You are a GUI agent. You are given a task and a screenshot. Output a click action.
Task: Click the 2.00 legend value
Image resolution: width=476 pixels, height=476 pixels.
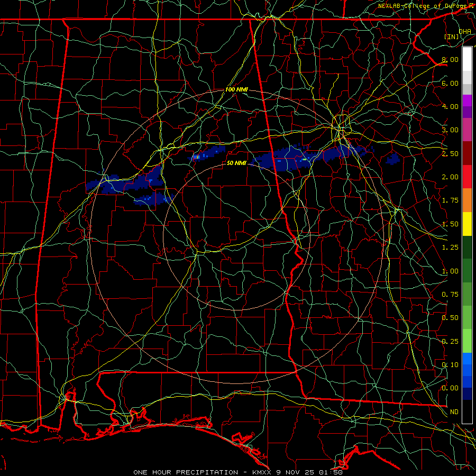pos(450,177)
